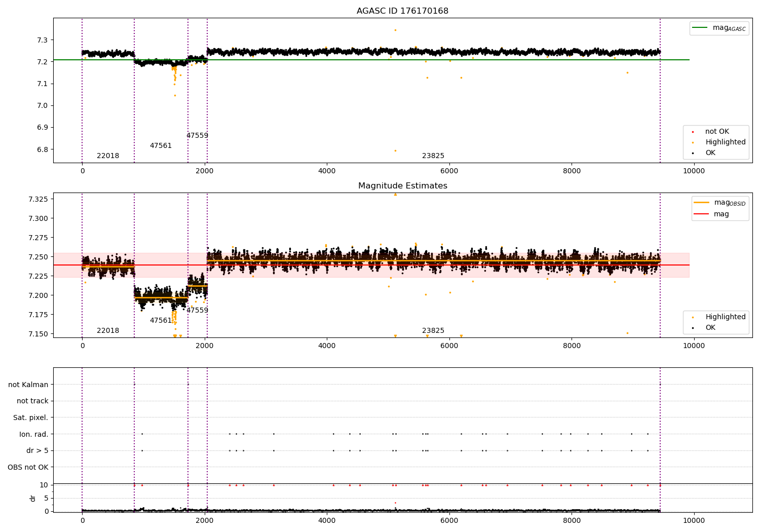760x532 pixels.
Task: Select obsid label 23825 in Magnitude Estimates plot
Action: tap(433, 331)
